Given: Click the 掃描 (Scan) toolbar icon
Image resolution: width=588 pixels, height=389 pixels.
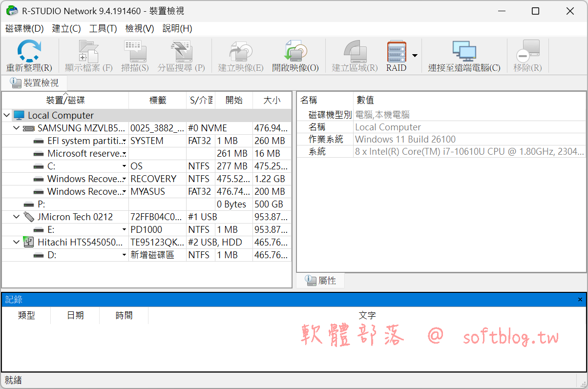Looking at the screenshot, I should tap(135, 51).
